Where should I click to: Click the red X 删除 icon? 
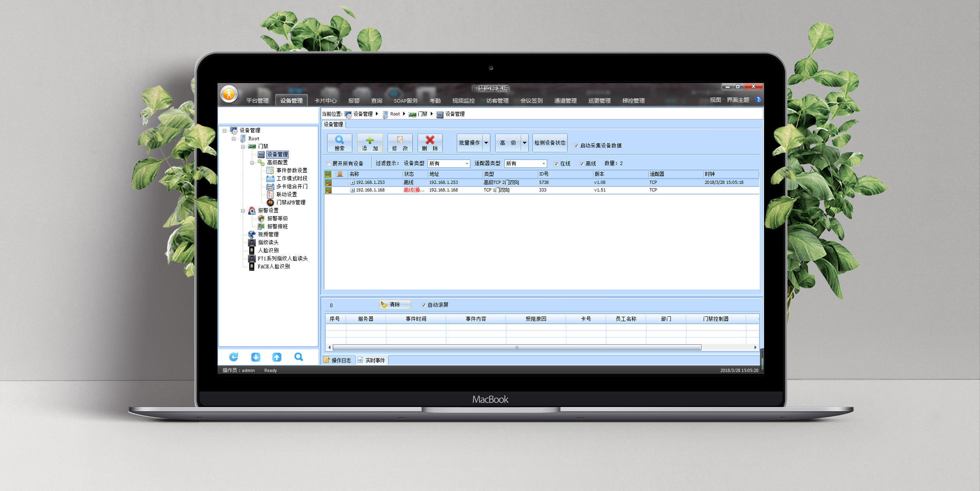430,140
